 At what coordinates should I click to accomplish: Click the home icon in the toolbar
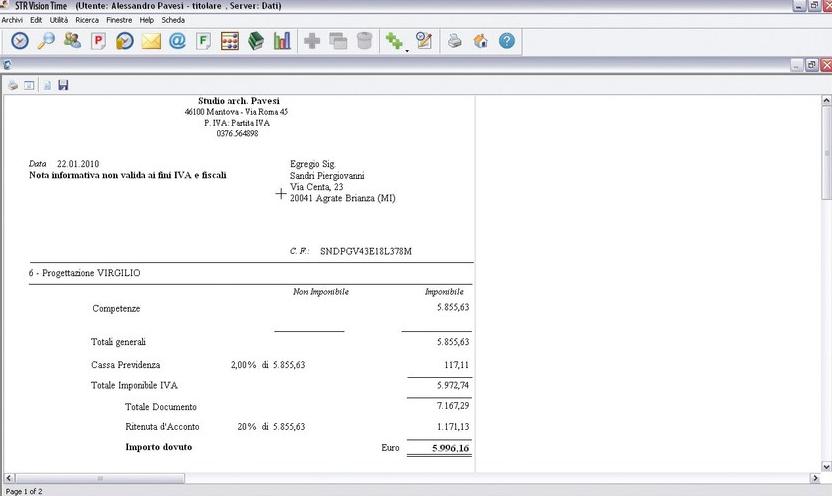point(481,41)
